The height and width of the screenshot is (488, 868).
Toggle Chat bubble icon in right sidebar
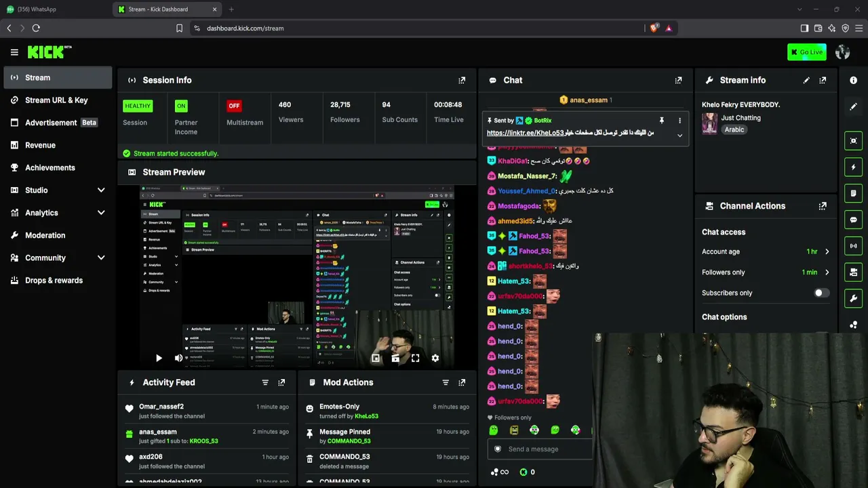tap(854, 220)
